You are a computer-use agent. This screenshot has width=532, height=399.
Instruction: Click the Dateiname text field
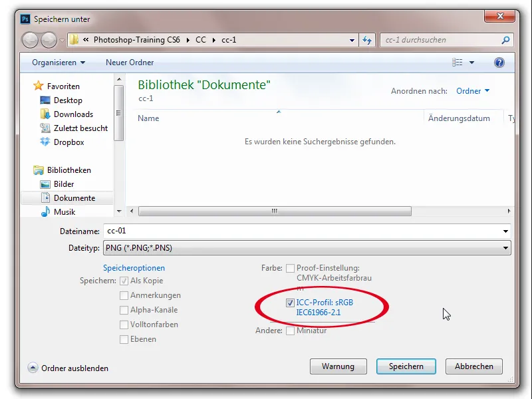[x=302, y=231]
